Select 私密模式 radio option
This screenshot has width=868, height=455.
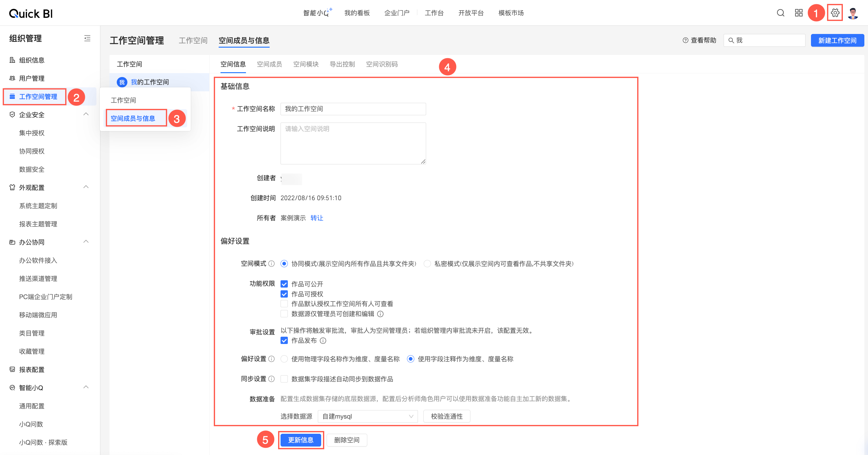(427, 264)
